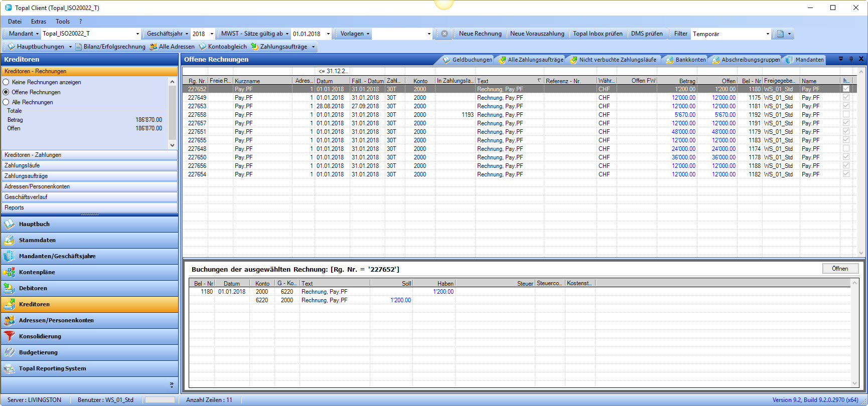This screenshot has width=868, height=406.
Task: Toggle checkbox for invoice 227658 row
Action: [846, 115]
